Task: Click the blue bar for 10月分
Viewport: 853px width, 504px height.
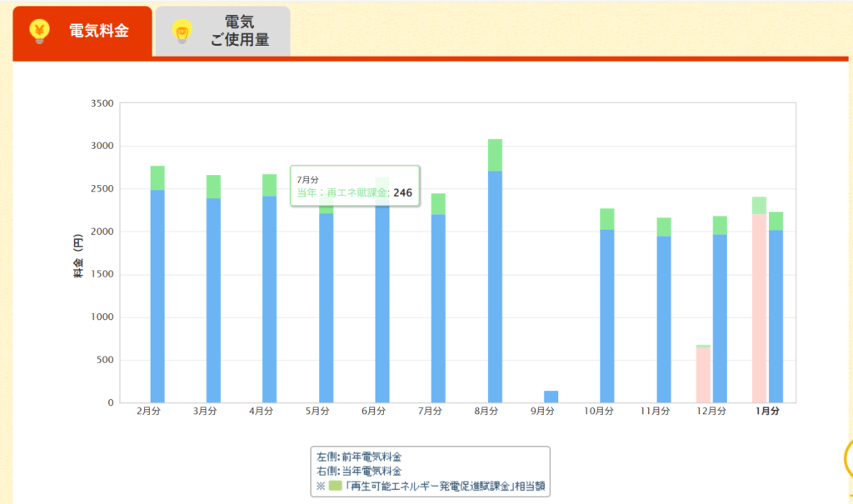Action: (607, 317)
